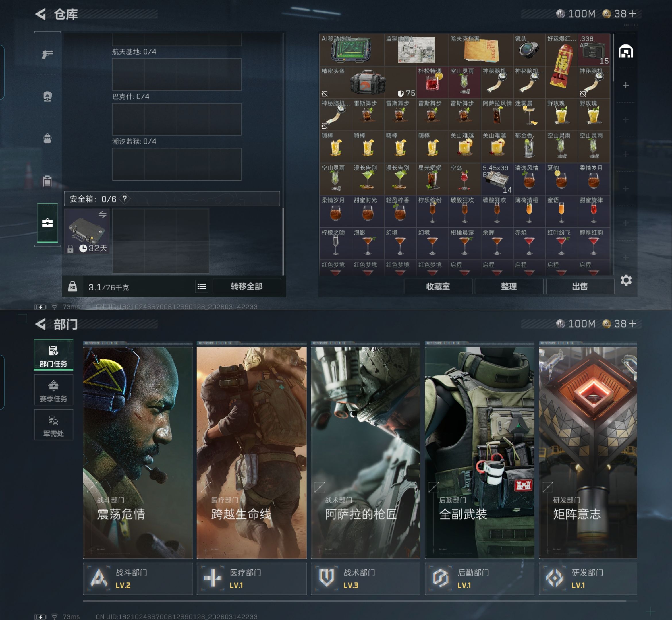Click the back arrow beside 仓库
Screen dimensions: 672x620
(x=40, y=14)
